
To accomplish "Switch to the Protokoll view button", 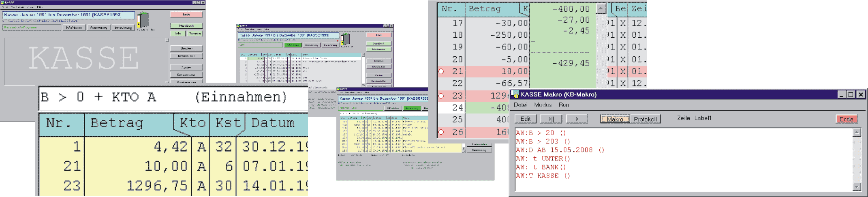I will click(645, 119).
